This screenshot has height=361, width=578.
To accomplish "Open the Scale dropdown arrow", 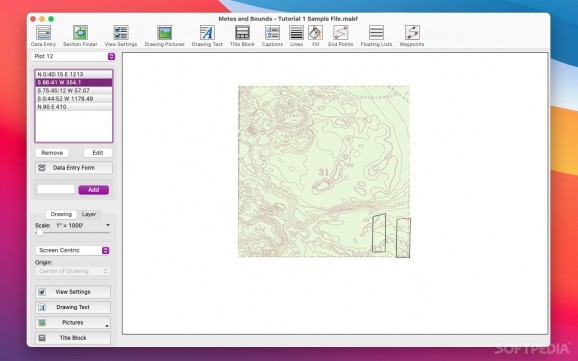I will point(108,225).
